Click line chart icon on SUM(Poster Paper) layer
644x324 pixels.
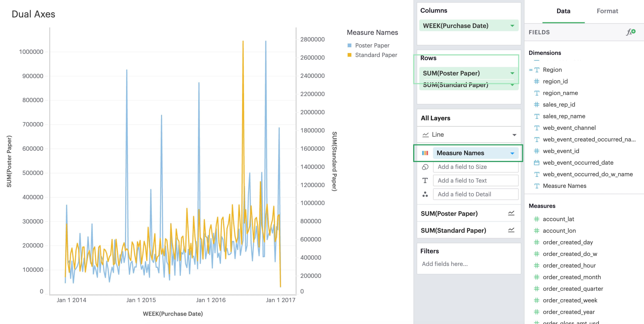pos(511,213)
